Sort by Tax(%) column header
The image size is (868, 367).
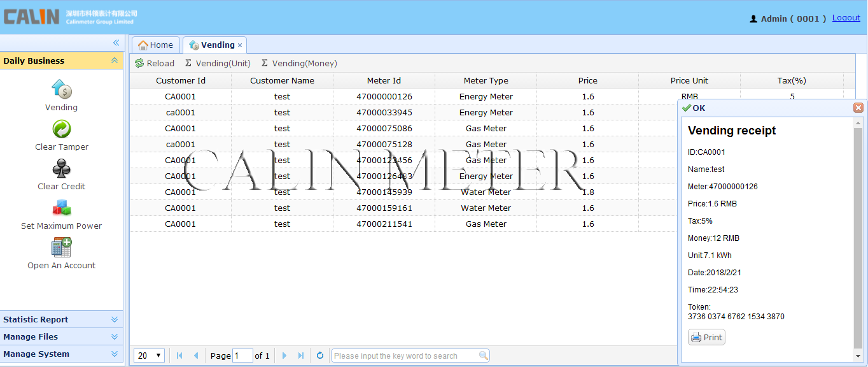pyautogui.click(x=792, y=80)
